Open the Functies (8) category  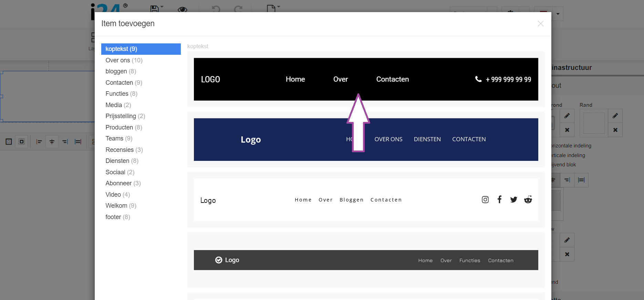point(122,94)
